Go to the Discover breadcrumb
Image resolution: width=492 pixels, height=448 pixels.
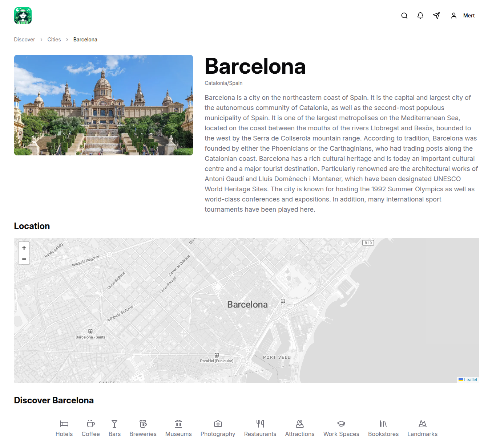[25, 40]
